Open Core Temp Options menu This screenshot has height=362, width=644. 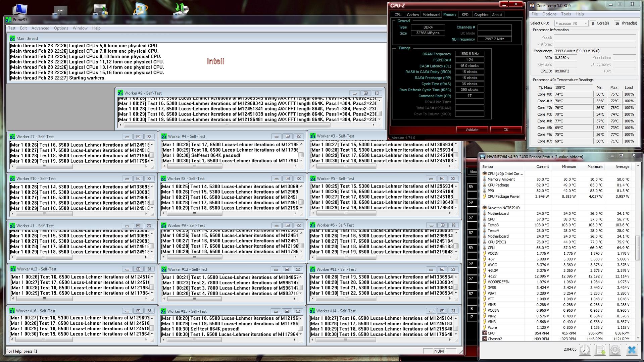[x=549, y=14]
